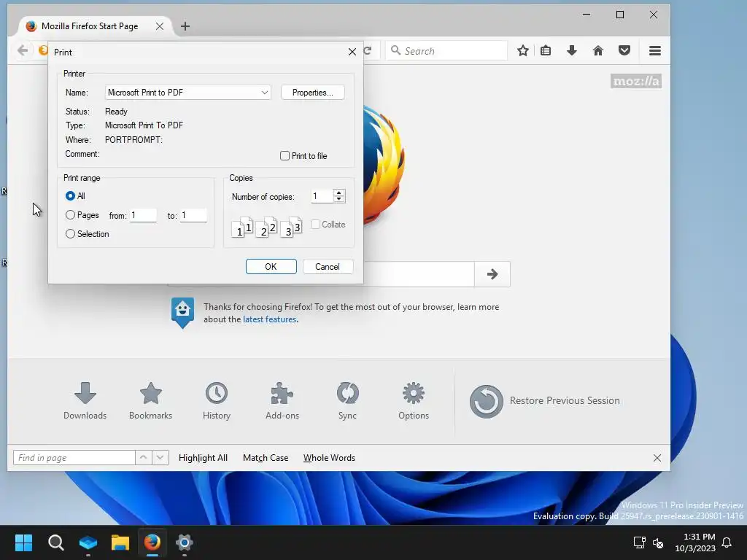Open Sync from start page shortcuts
Screen dimensions: 747x560
tap(347, 400)
